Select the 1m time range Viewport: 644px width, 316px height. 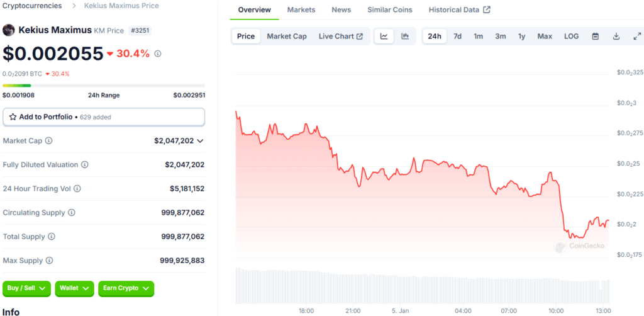click(x=478, y=36)
